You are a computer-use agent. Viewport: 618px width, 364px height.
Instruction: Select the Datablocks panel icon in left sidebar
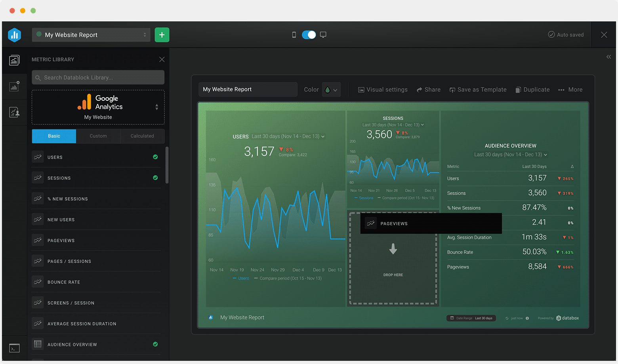(14, 60)
